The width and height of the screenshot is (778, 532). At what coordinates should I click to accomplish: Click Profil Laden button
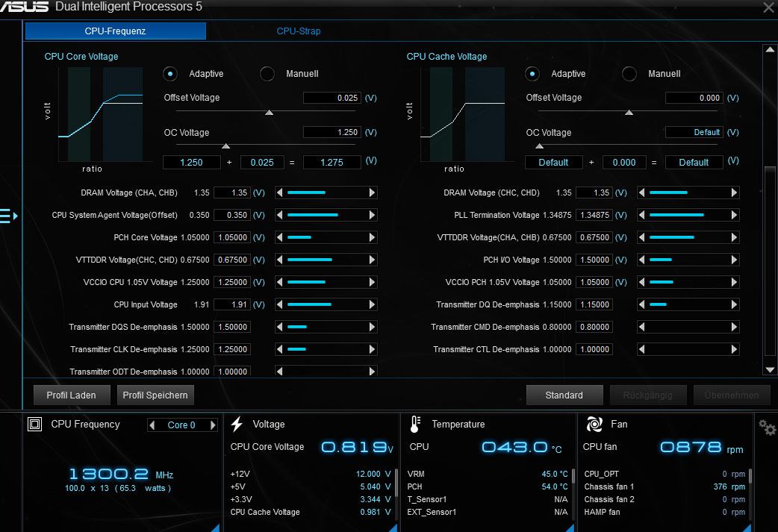tap(72, 395)
